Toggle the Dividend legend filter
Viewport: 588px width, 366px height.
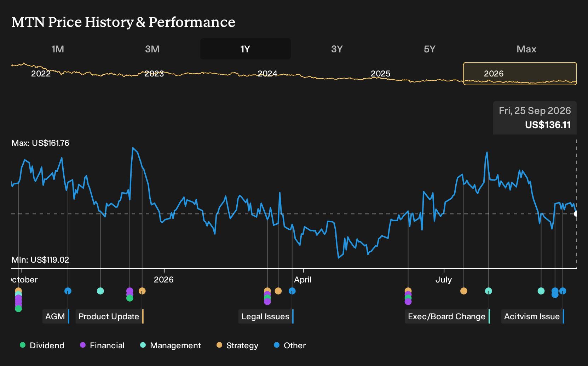42,345
